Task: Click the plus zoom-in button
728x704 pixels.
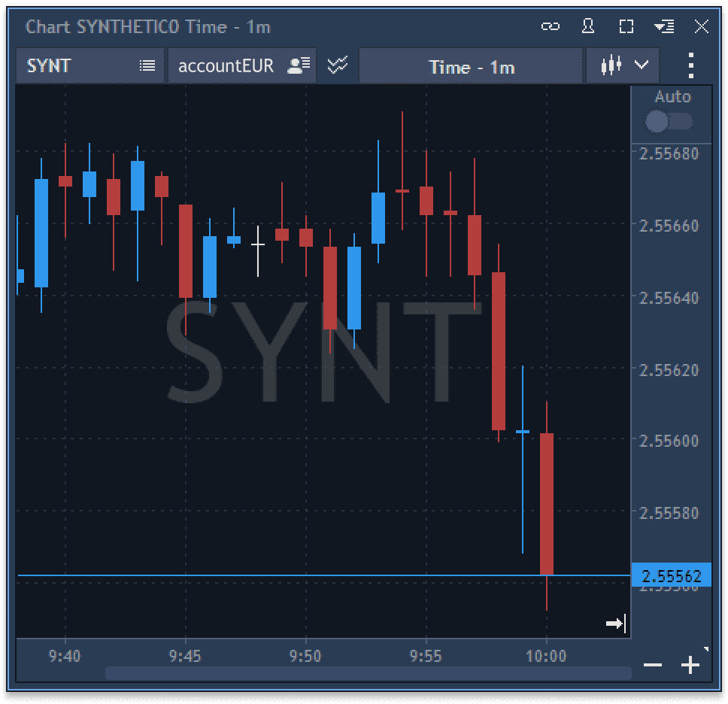Action: click(689, 665)
